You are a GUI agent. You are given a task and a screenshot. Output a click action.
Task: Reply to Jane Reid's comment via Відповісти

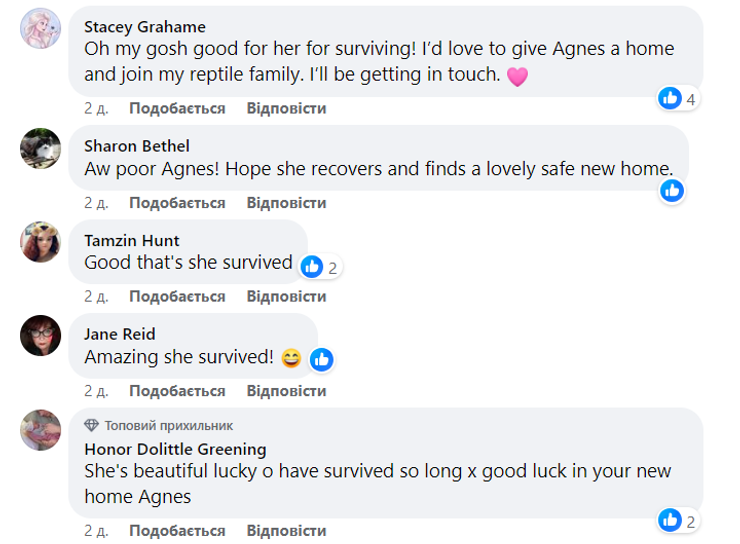286,391
